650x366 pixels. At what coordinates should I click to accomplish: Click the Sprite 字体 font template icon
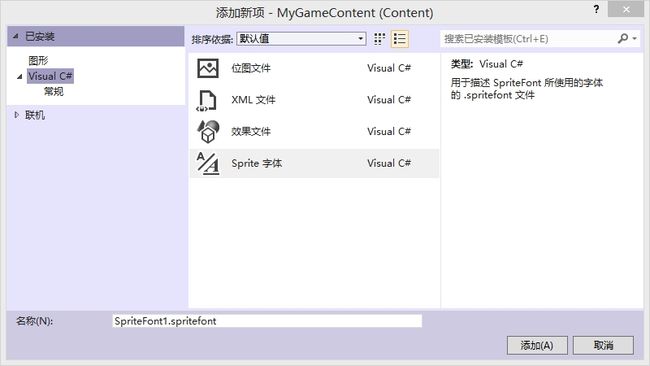click(208, 163)
